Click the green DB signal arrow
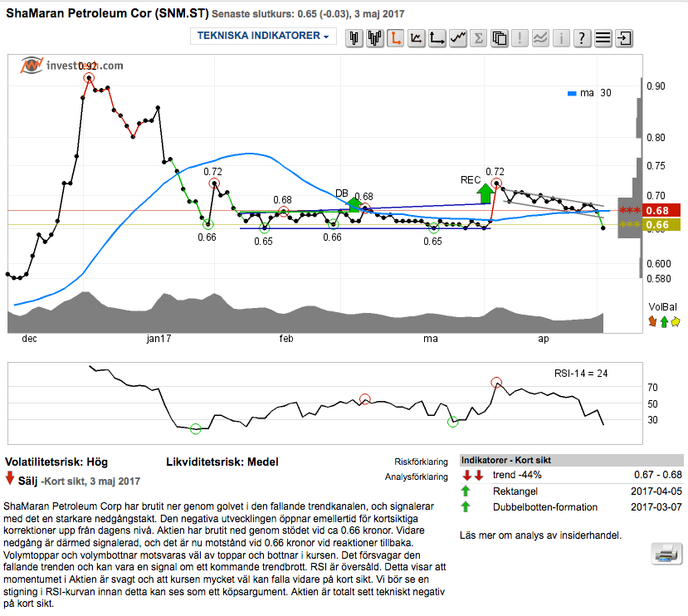The width and height of the screenshot is (688, 616). point(354,204)
